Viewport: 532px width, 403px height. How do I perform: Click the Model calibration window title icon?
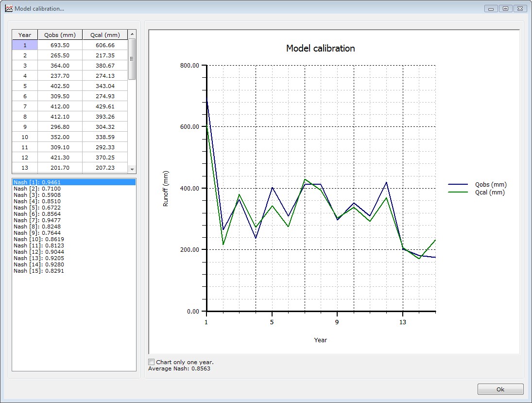point(8,9)
